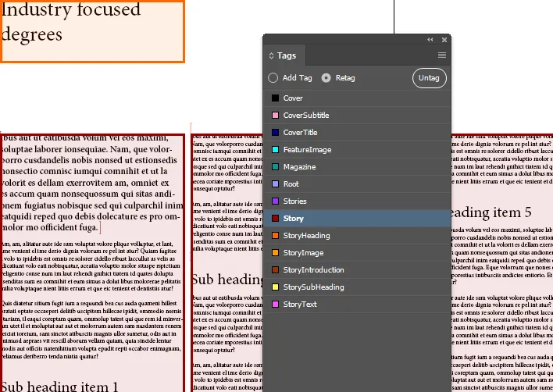Select the Cover tag

tap(357, 98)
